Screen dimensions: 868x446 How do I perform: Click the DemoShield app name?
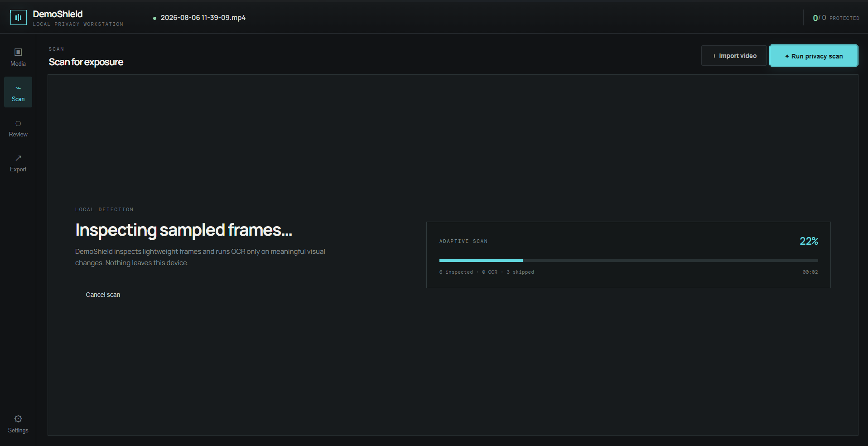(58, 14)
